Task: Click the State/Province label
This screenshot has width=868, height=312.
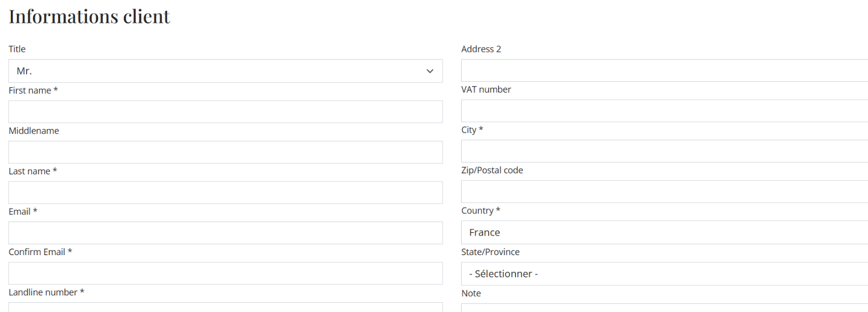Action: coord(490,252)
